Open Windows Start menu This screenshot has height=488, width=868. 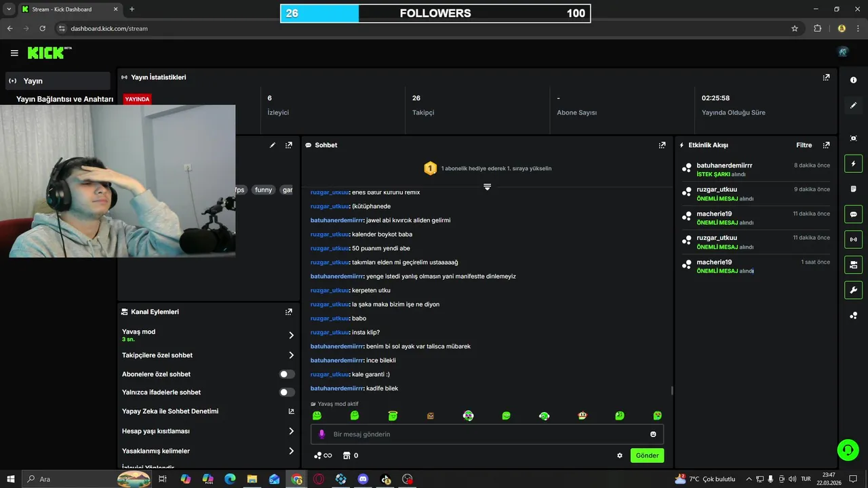[12, 479]
